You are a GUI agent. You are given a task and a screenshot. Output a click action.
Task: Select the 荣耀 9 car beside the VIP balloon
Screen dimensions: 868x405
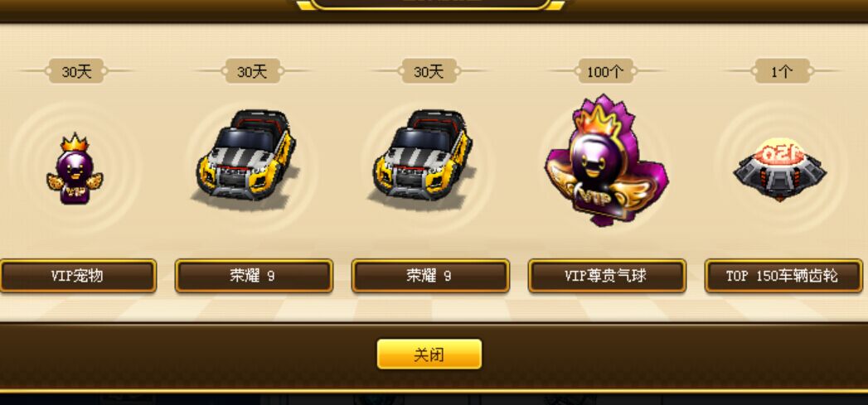click(x=422, y=157)
